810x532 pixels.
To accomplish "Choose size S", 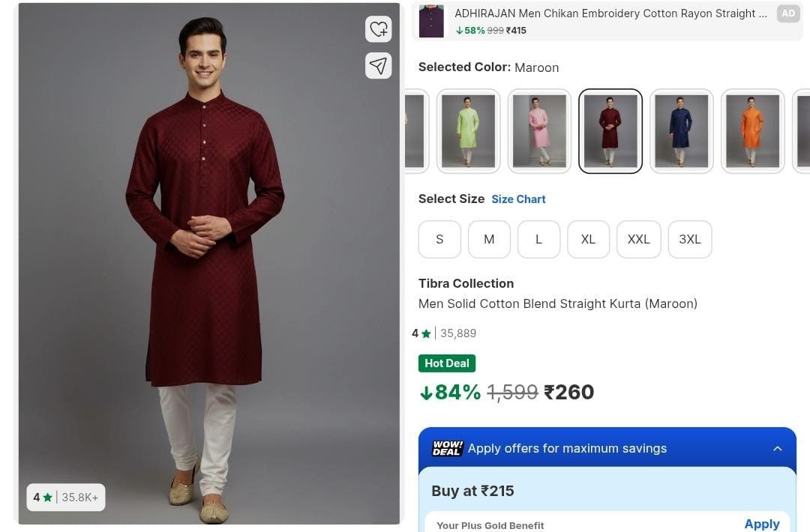I will pyautogui.click(x=439, y=239).
